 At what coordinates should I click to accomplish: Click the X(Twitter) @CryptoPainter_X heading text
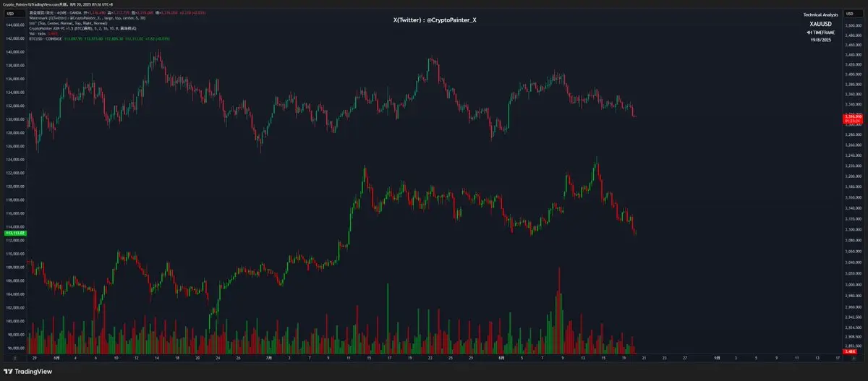(x=435, y=20)
